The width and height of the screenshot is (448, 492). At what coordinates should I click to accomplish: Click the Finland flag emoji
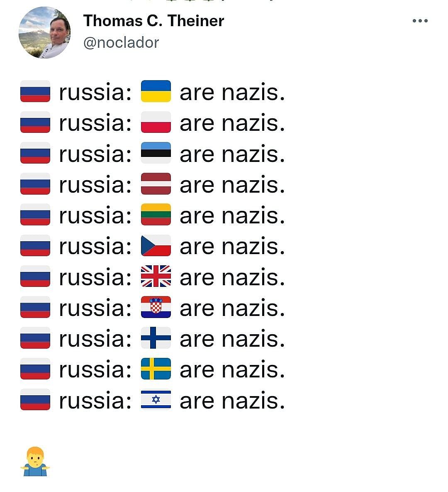coord(156,338)
